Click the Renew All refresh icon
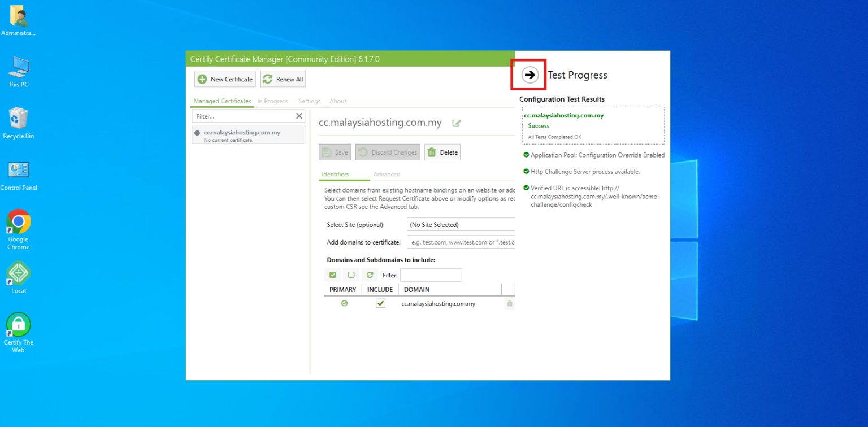This screenshot has width=868, height=427. 267,79
